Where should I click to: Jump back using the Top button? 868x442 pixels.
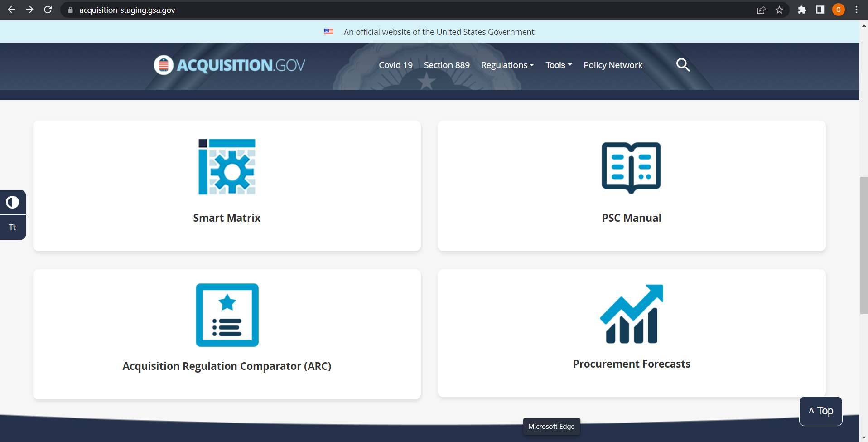pyautogui.click(x=820, y=411)
